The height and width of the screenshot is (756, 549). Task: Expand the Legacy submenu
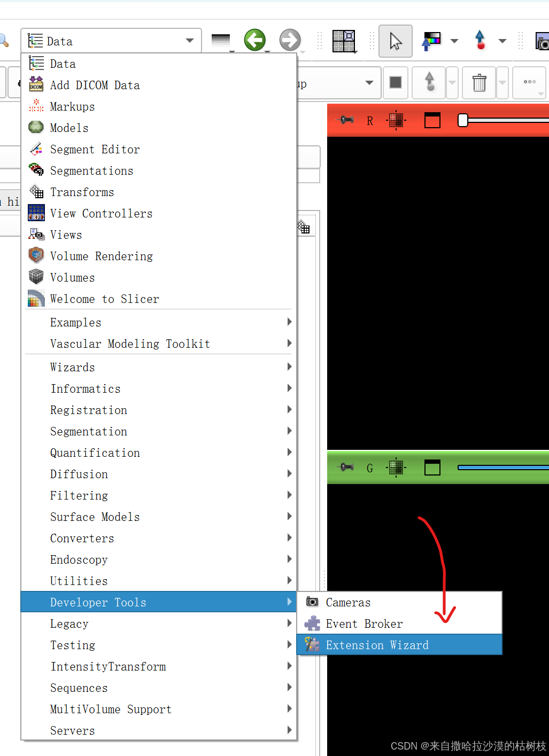coord(159,623)
